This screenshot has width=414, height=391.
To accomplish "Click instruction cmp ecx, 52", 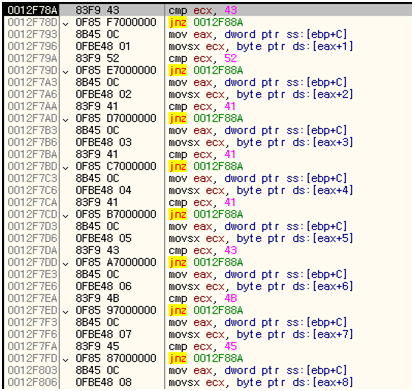I will [x=203, y=58].
